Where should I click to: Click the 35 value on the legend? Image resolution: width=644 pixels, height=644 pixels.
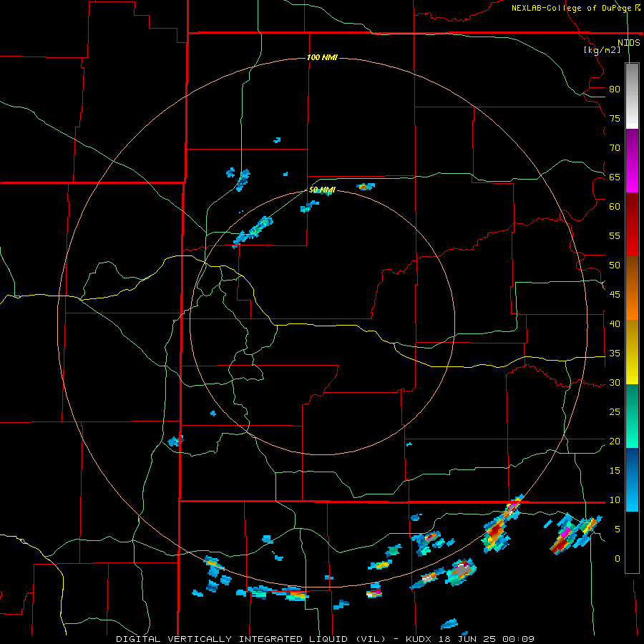tap(615, 353)
